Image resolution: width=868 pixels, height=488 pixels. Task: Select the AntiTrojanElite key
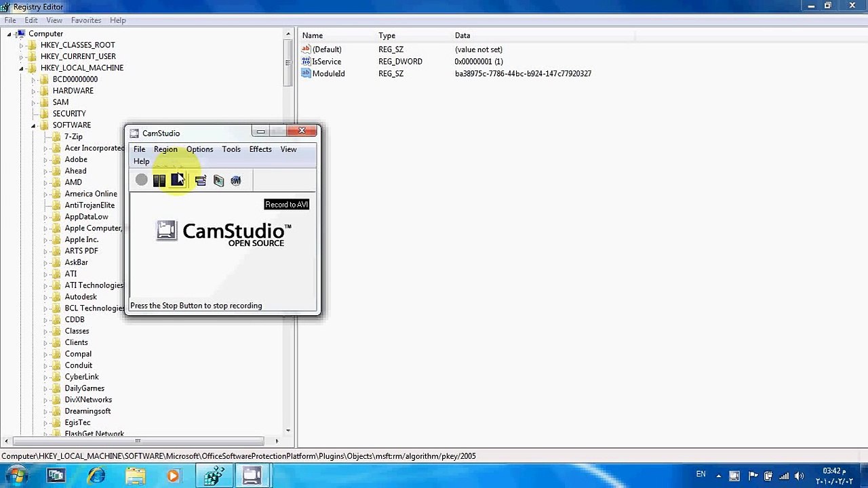(90, 205)
